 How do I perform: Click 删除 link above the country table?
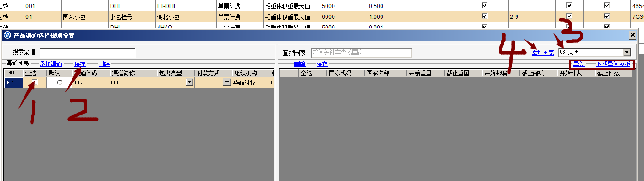point(300,64)
